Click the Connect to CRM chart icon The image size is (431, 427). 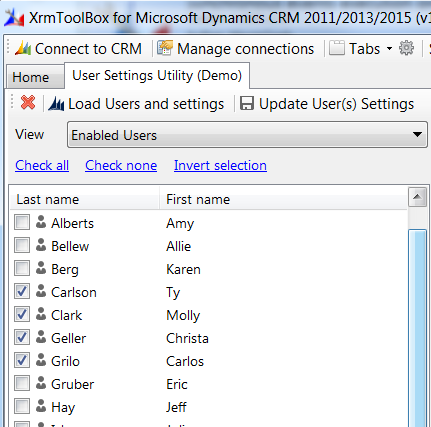(x=23, y=49)
